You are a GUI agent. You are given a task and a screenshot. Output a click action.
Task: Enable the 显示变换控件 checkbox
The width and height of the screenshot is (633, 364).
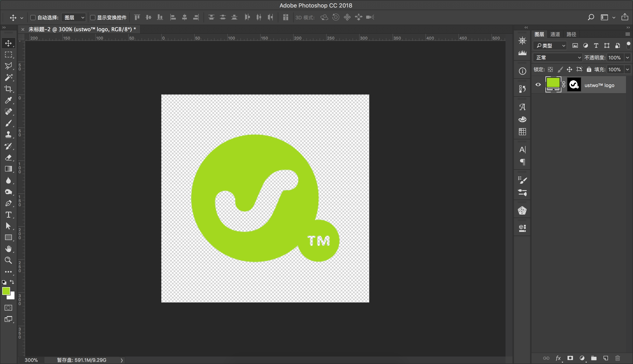93,18
